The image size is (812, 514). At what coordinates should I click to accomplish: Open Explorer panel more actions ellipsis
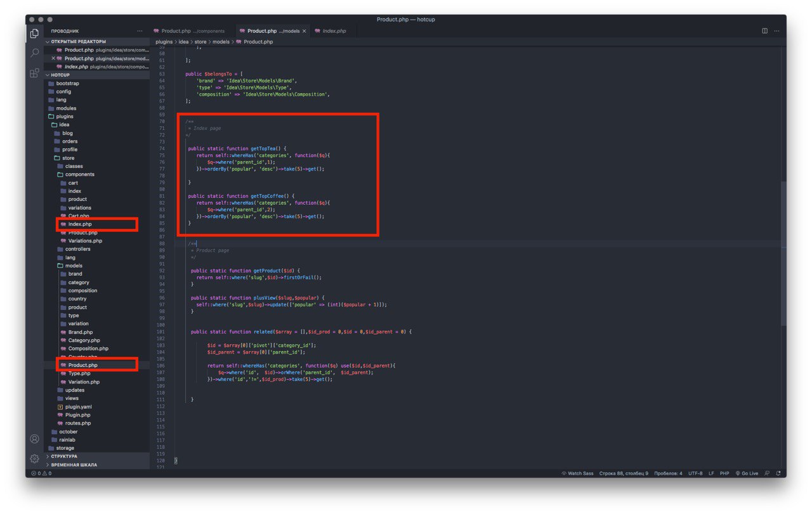[x=140, y=30]
